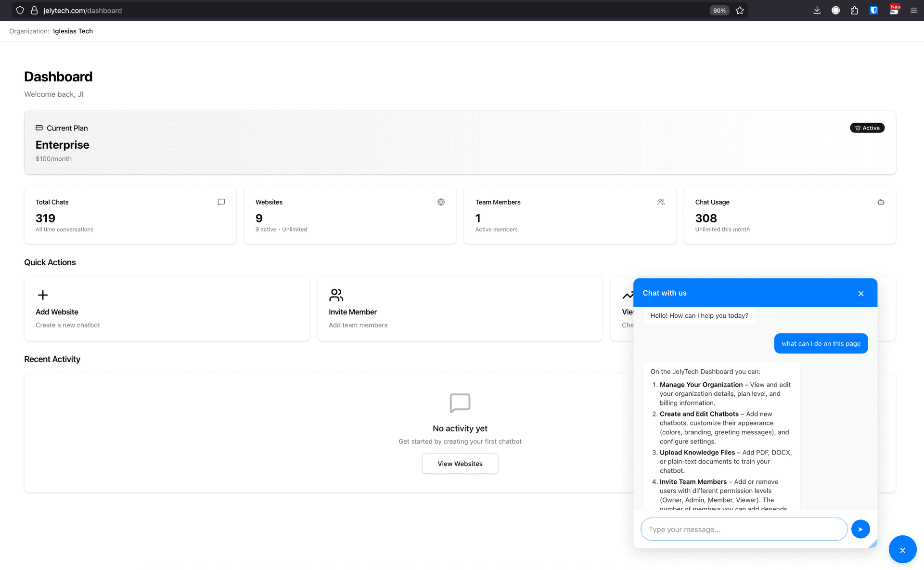Image resolution: width=924 pixels, height=570 pixels.
Task: Dismiss the floating chat bubble button
Action: 903,549
